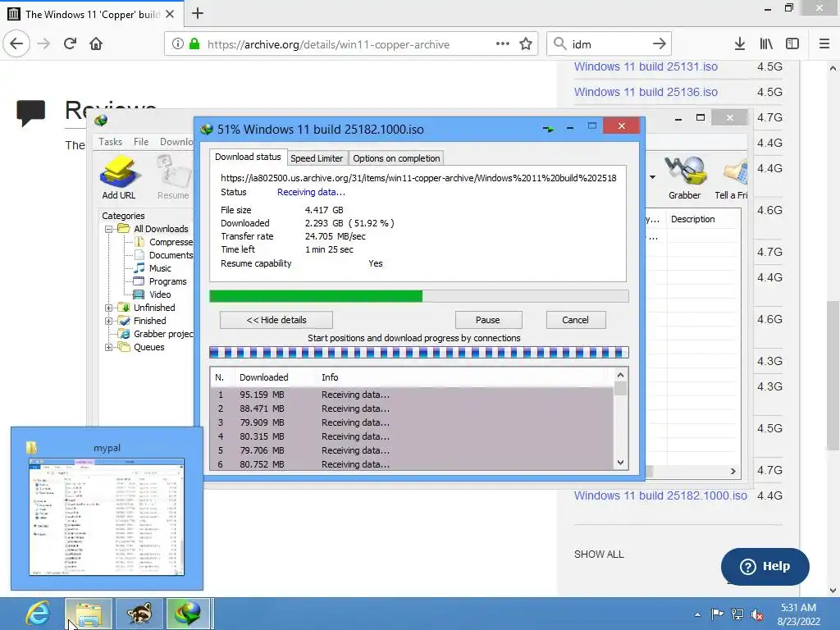Click the dropdown arrow left of Grabber
The width and height of the screenshot is (840, 630).
(x=652, y=177)
